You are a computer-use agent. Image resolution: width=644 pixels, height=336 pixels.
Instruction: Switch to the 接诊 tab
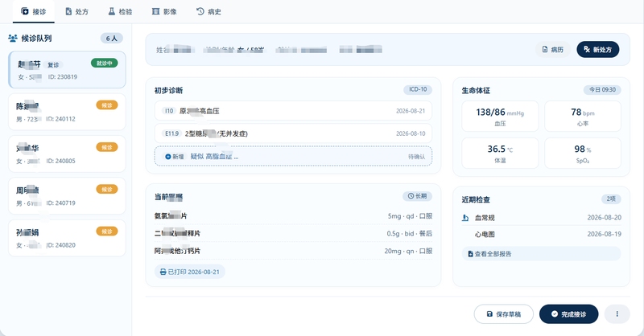[34, 11]
